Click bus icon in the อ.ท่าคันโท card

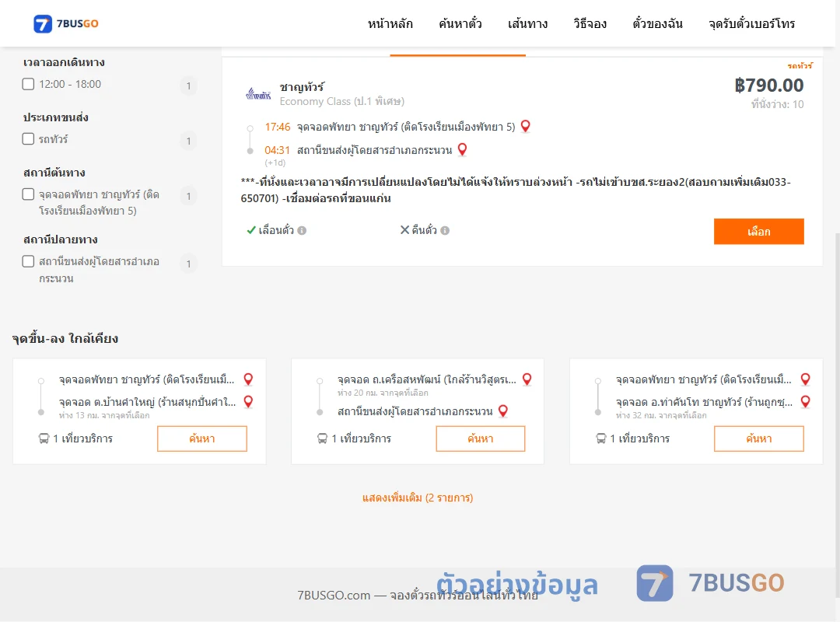pyautogui.click(x=601, y=439)
